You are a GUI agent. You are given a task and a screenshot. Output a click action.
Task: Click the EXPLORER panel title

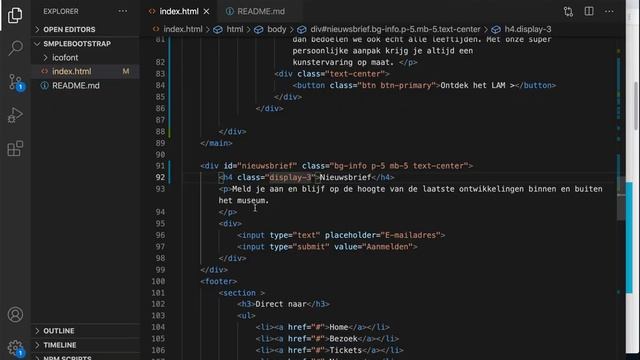click(61, 11)
